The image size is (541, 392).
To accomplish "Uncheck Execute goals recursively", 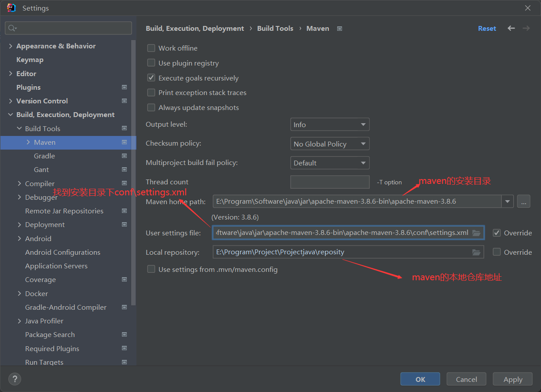I will pos(151,78).
